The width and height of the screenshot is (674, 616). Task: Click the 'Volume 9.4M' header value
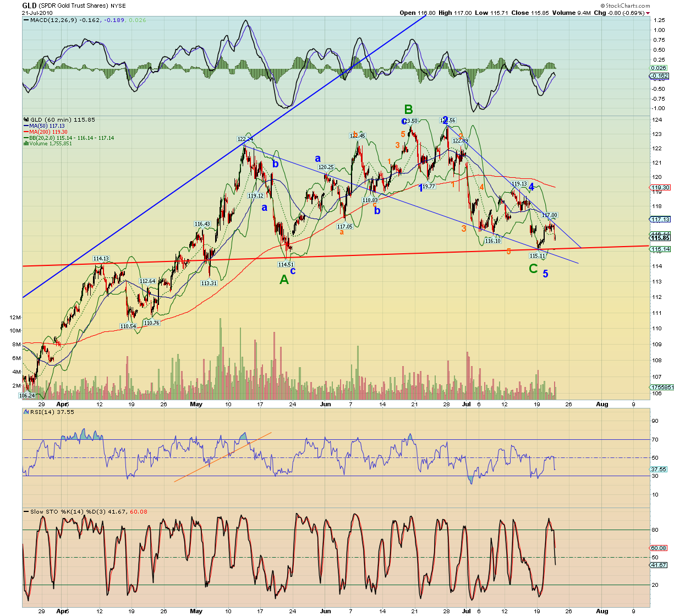pyautogui.click(x=571, y=13)
